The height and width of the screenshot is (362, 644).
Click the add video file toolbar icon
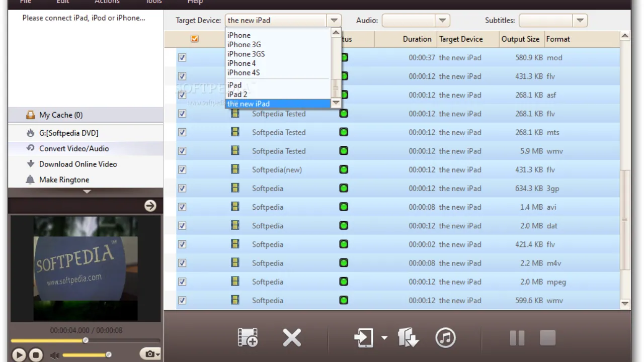coord(248,337)
